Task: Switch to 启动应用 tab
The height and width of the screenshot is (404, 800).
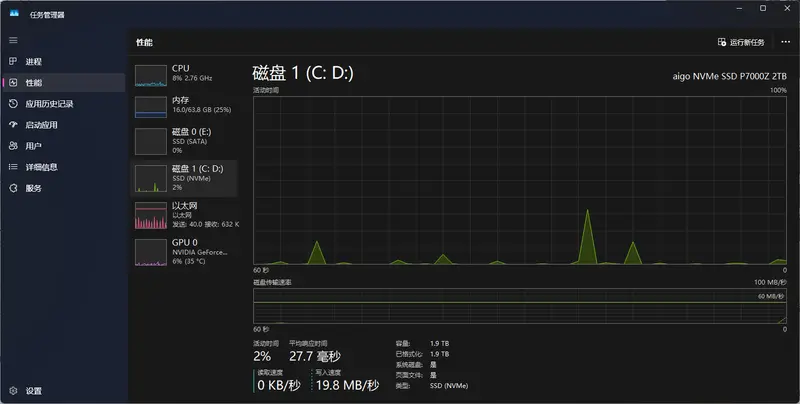Action: (64, 124)
